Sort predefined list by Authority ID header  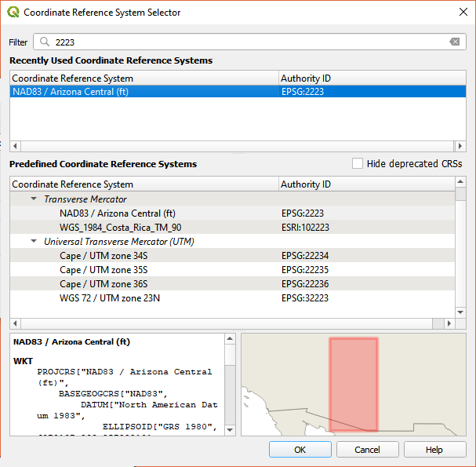[306, 184]
